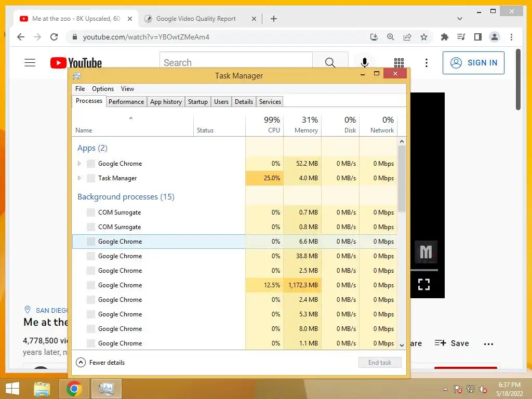Open the Windows Start button
This screenshot has height=399, width=532.
click(12, 389)
